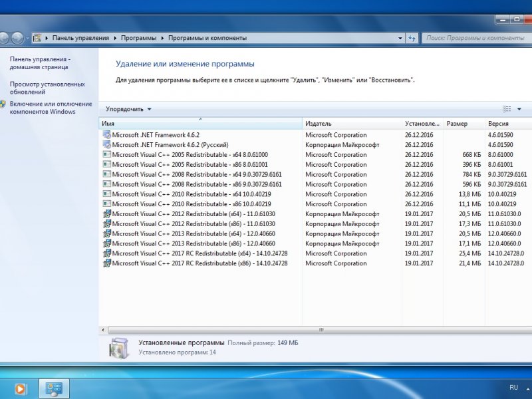Sort by the Установлено column header
The height and width of the screenshot is (399, 532).
[x=422, y=124]
